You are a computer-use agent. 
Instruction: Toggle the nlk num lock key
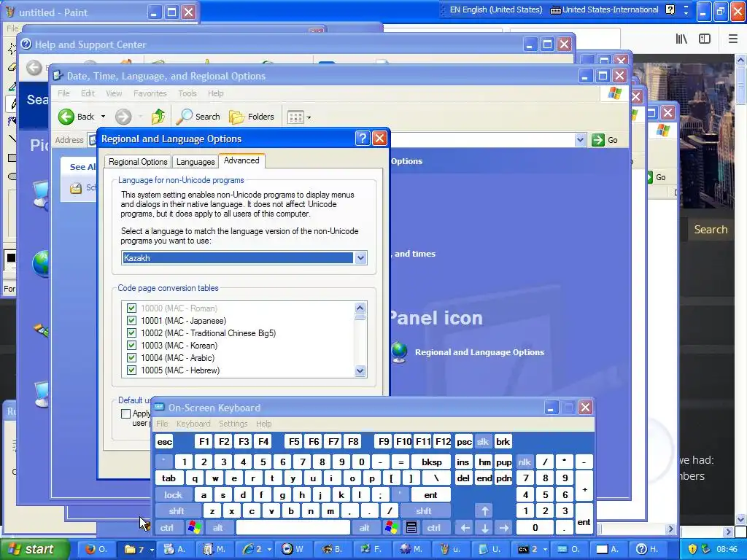point(525,462)
